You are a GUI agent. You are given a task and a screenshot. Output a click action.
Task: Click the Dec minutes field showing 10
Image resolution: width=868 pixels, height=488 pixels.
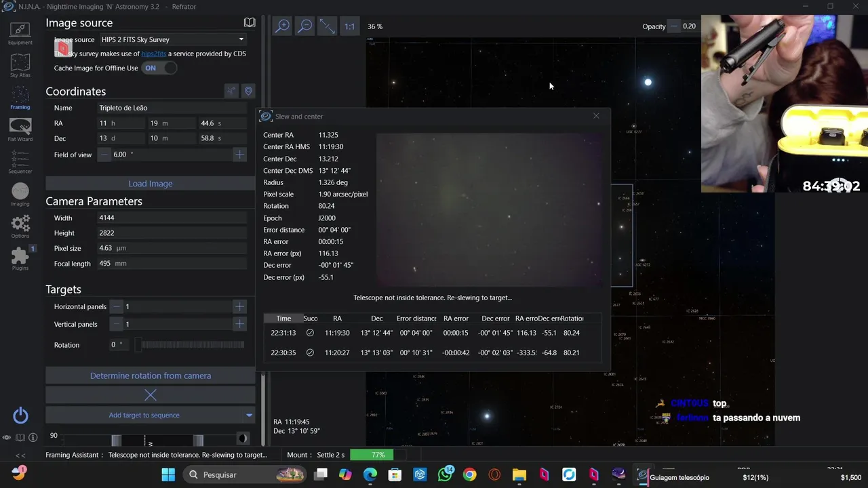(171, 138)
